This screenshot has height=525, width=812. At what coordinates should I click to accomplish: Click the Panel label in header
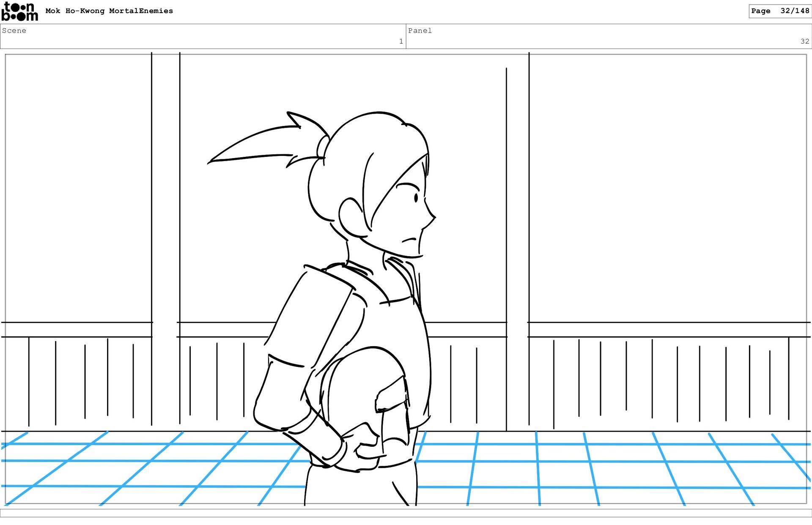(x=420, y=30)
